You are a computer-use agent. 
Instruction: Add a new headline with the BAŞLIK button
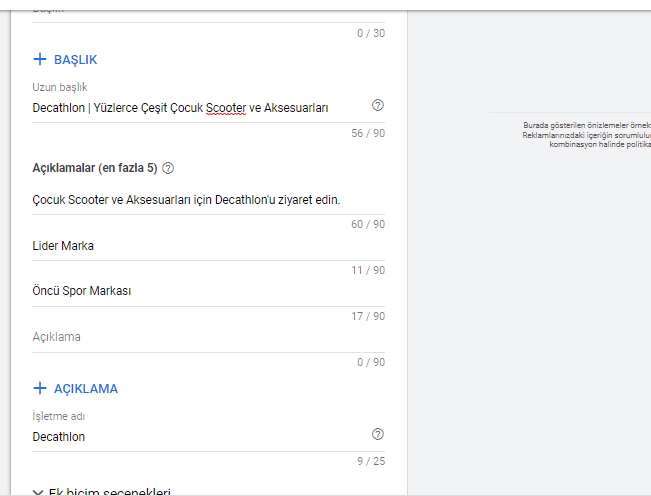pyautogui.click(x=75, y=60)
